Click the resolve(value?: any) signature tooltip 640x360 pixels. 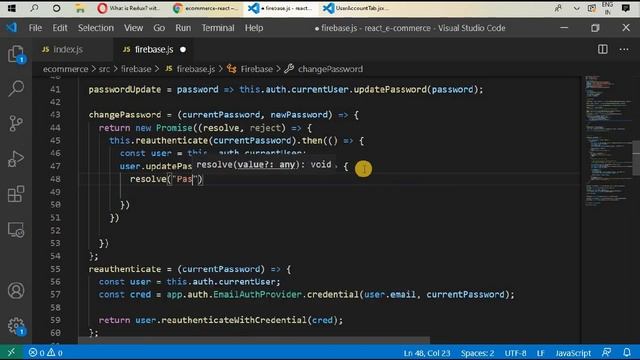(265, 164)
